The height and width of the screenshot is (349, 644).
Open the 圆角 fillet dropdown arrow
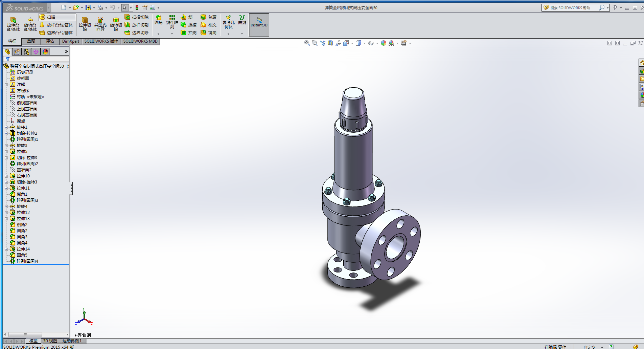coord(158,34)
